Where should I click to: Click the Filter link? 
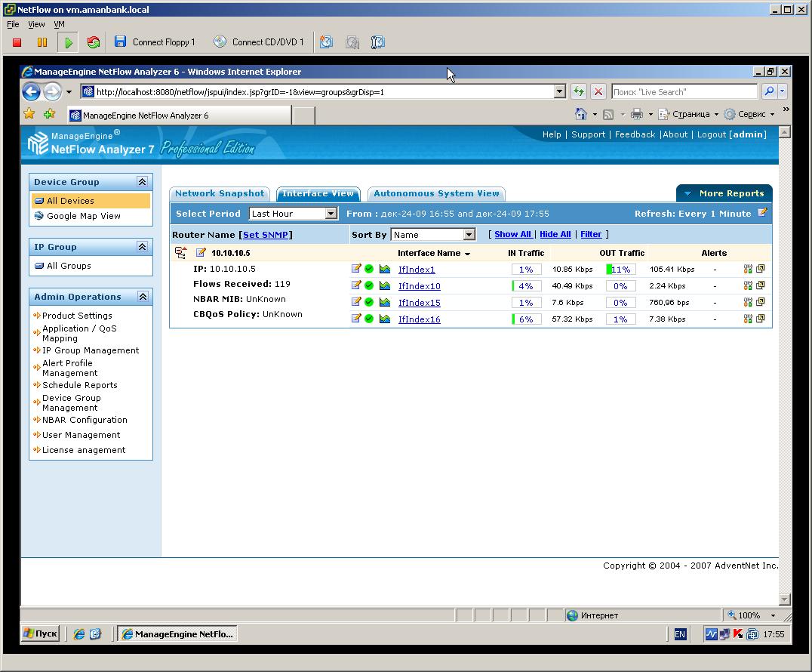591,234
